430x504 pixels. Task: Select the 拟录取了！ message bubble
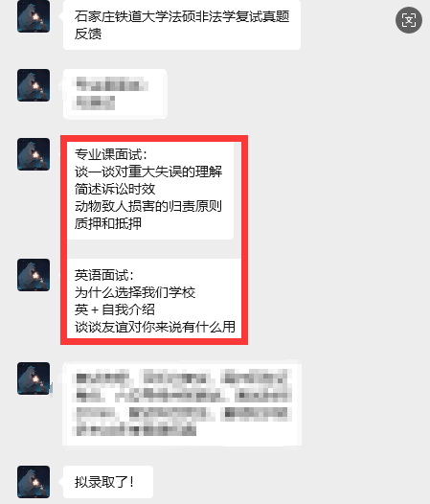pyautogui.click(x=108, y=482)
